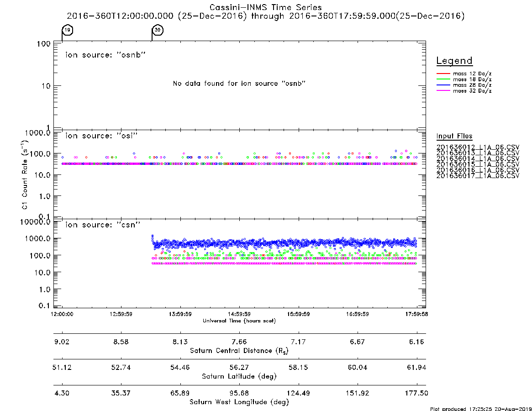Select input file 201636017_L1A_06.CSV
Screen dimensions: 532x411
pyautogui.click(x=478, y=176)
